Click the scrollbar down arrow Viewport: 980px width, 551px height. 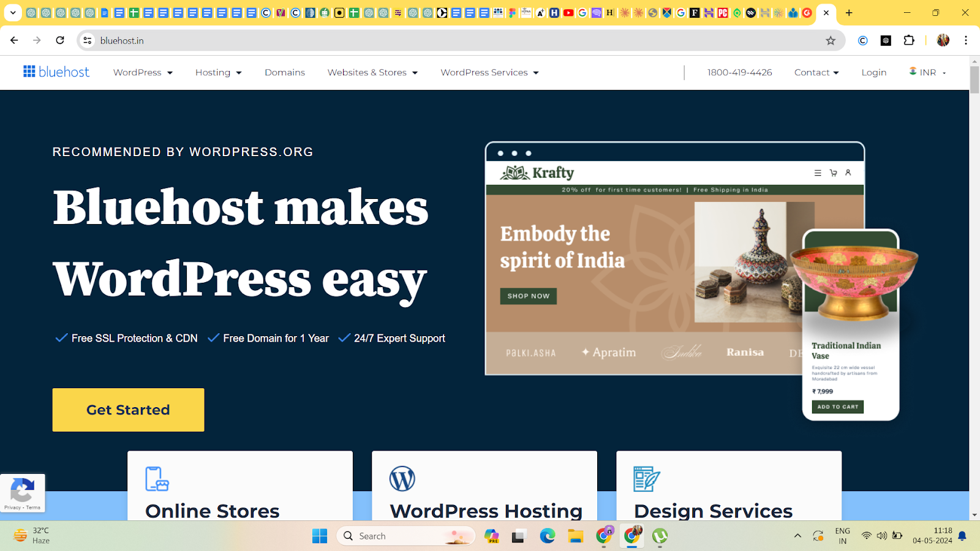(974, 515)
